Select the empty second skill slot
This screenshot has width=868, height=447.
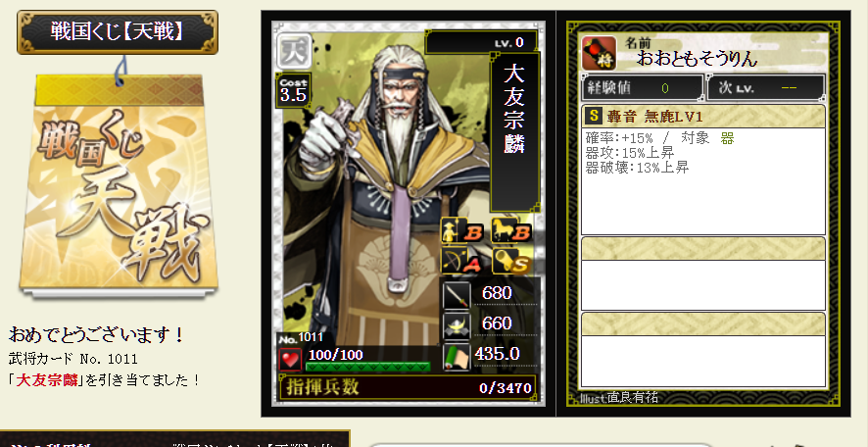pyautogui.click(x=703, y=273)
